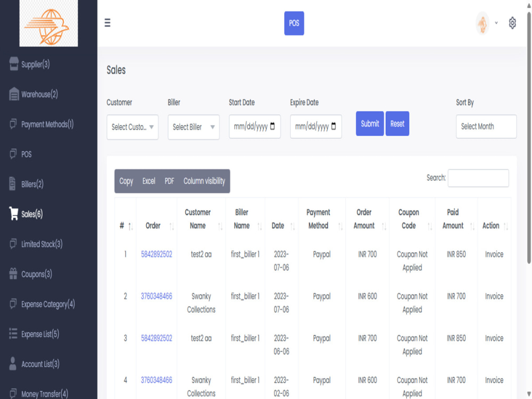Sort by the Order column arrows

pos(172,227)
